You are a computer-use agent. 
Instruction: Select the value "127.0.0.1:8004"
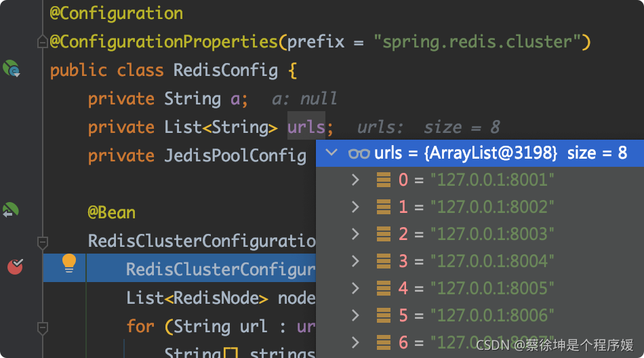point(492,261)
